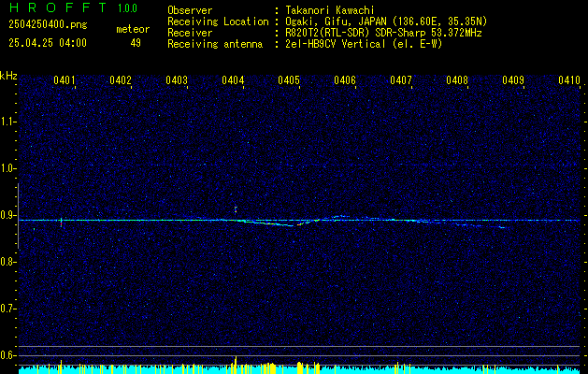
Task: Click the observer name Takanori Kawachi
Action: pos(330,10)
